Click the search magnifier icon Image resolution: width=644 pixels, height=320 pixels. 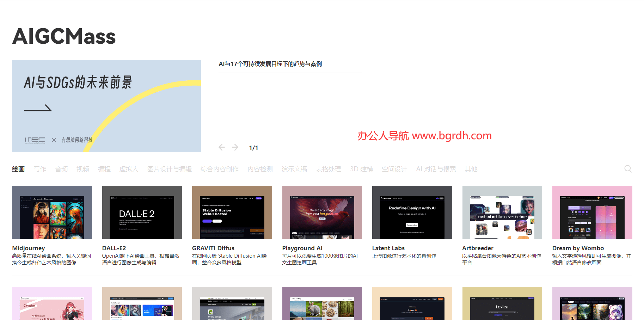click(x=628, y=169)
